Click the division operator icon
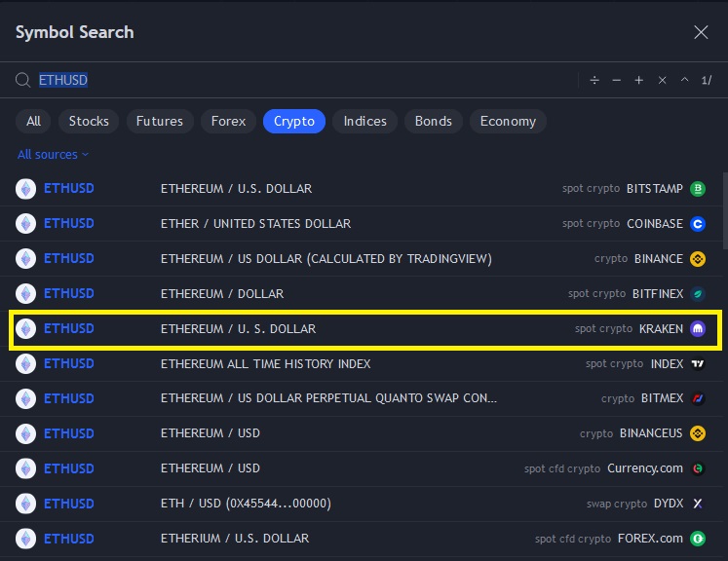This screenshot has width=728, height=561. (594, 80)
